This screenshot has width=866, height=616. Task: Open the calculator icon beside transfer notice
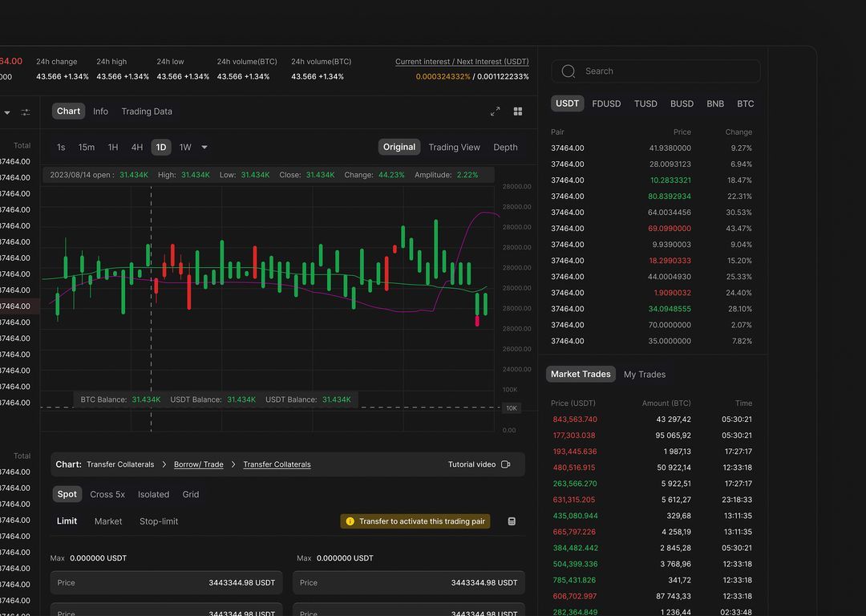coord(512,521)
